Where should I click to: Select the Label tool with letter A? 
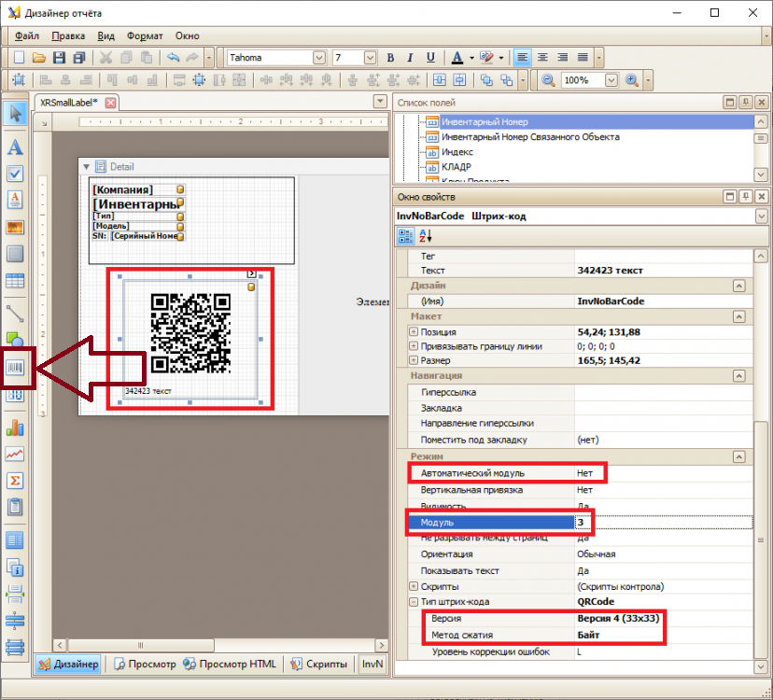(15, 147)
